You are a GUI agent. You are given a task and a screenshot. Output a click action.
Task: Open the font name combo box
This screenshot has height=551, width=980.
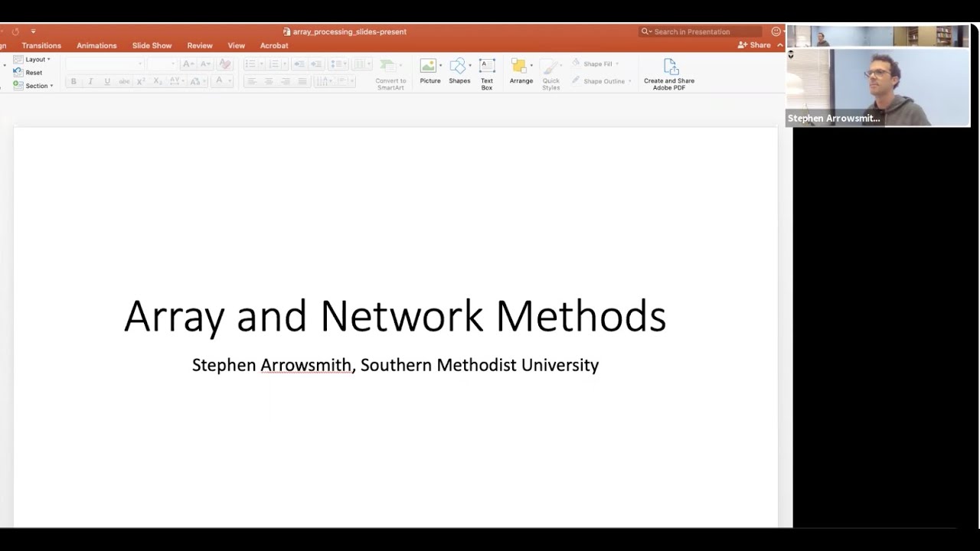coord(104,64)
